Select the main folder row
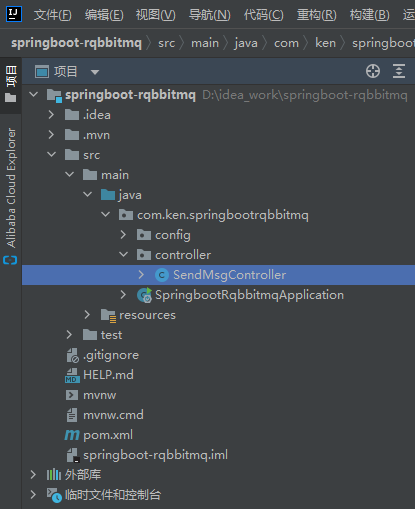The height and width of the screenshot is (509, 415). (x=218, y=175)
